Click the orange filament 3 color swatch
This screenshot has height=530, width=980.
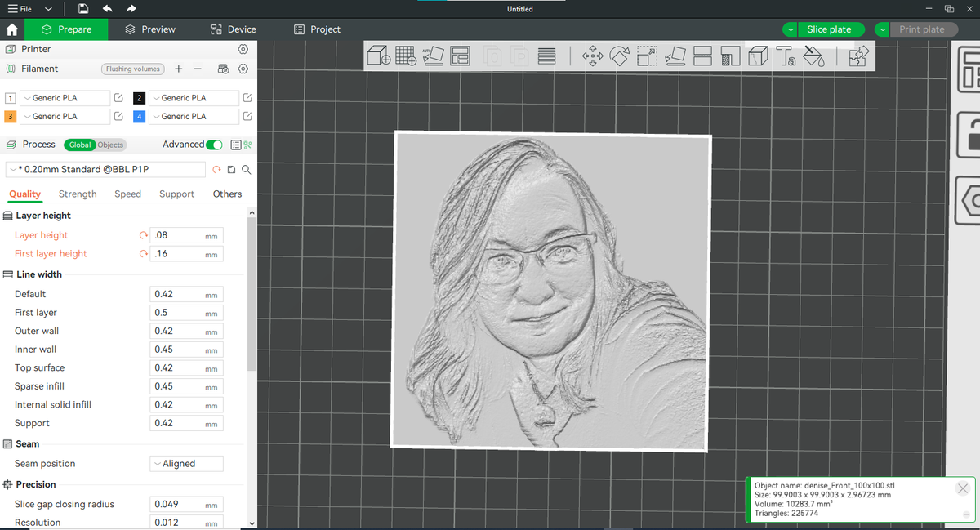[x=11, y=117]
